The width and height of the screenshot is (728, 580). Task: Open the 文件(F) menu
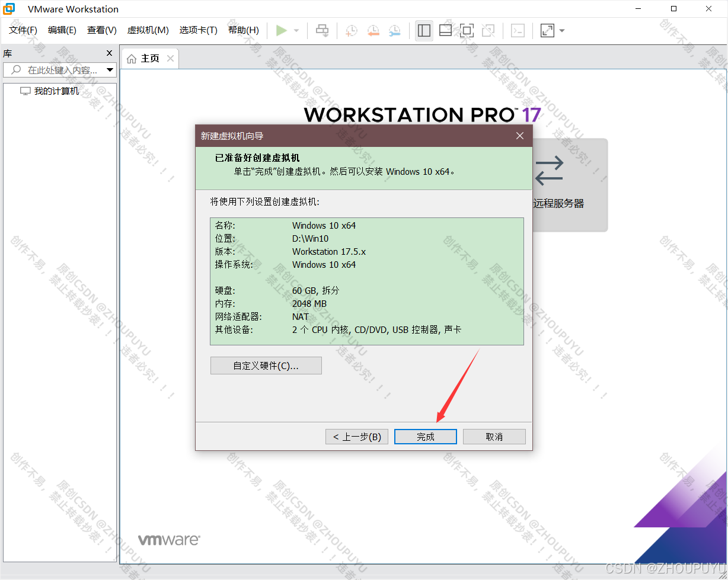click(x=23, y=30)
